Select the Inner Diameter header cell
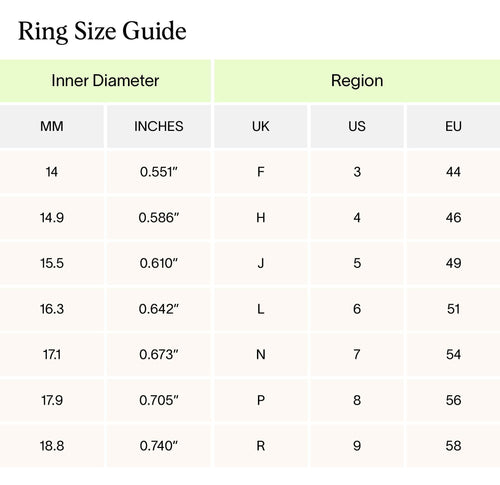Viewport: 500px width, 485px height. pos(105,81)
